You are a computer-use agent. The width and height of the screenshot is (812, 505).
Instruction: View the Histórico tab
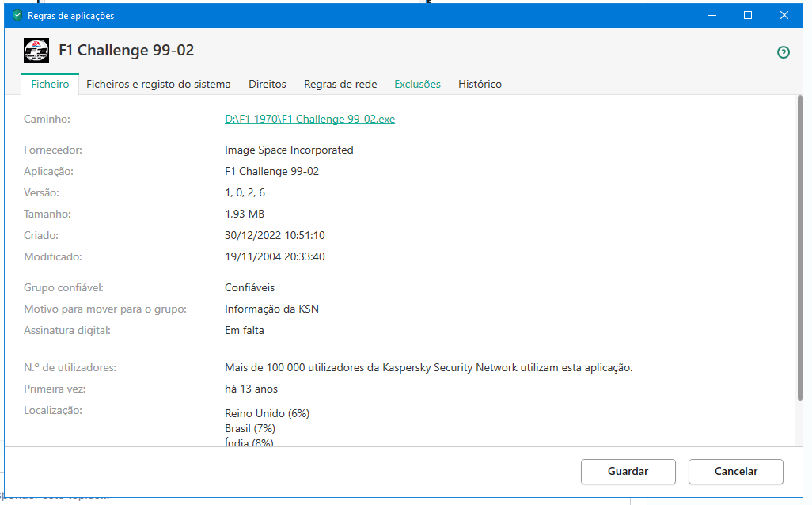point(480,84)
